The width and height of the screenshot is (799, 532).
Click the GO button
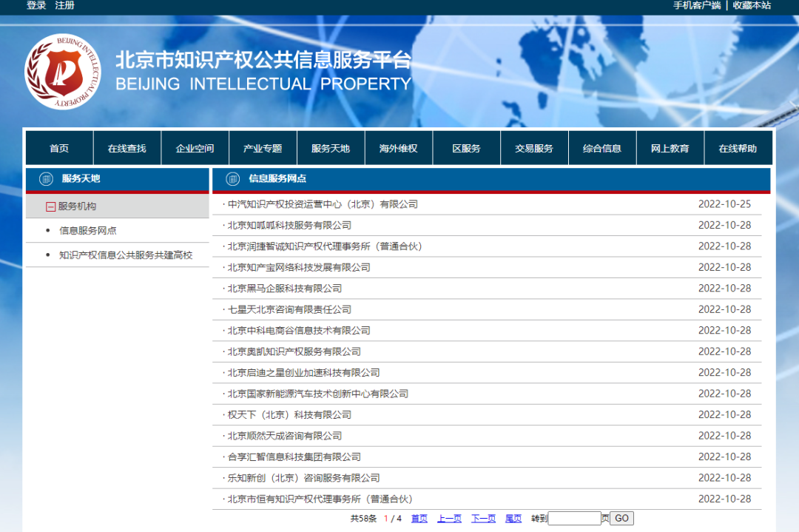tap(621, 518)
